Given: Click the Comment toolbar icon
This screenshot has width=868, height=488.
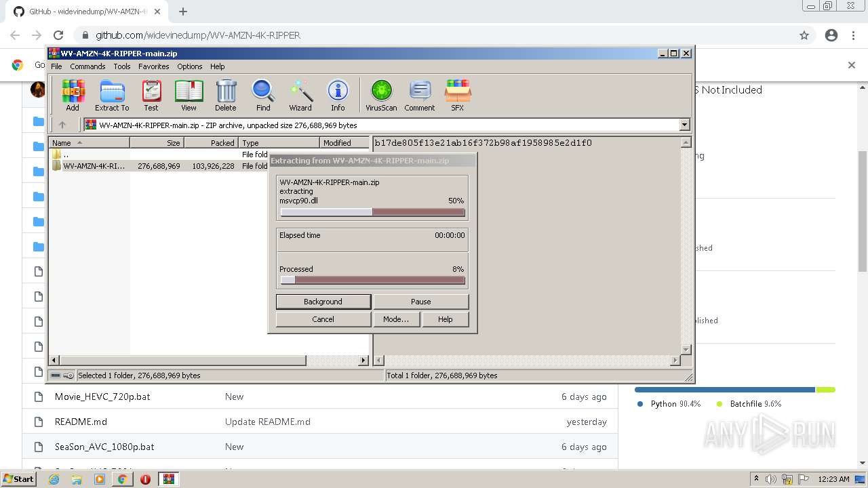Looking at the screenshot, I should [x=420, y=96].
